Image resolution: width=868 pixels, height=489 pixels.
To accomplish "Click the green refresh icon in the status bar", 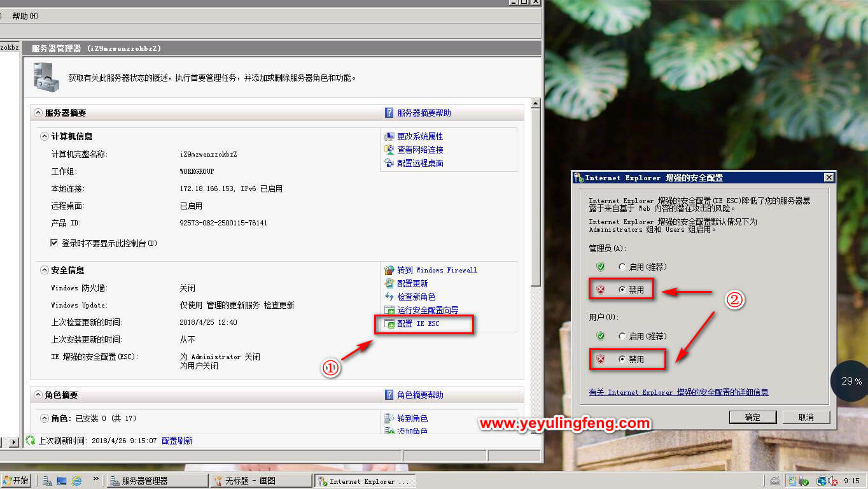I will [x=31, y=440].
